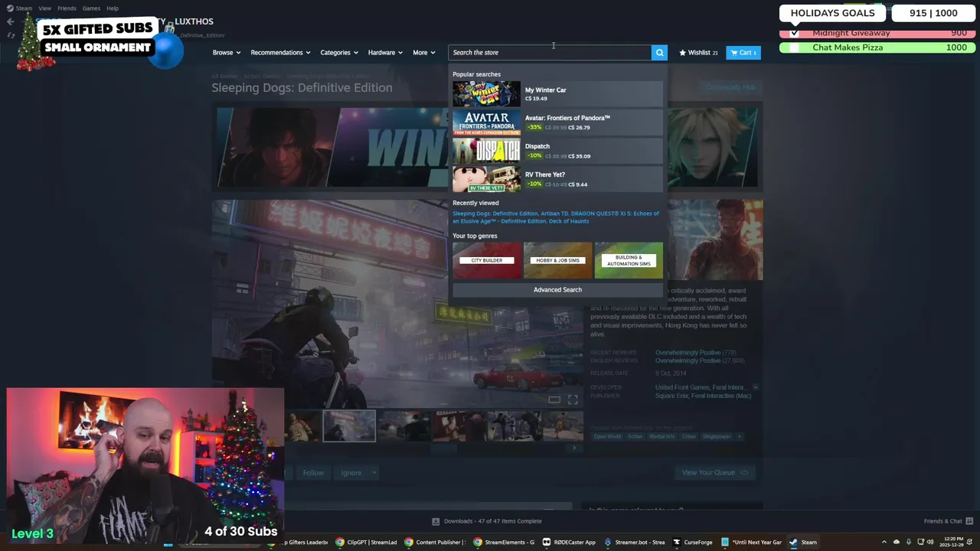This screenshot has height=551, width=980.
Task: Open the arrow next to Ignore
Action: tap(374, 472)
